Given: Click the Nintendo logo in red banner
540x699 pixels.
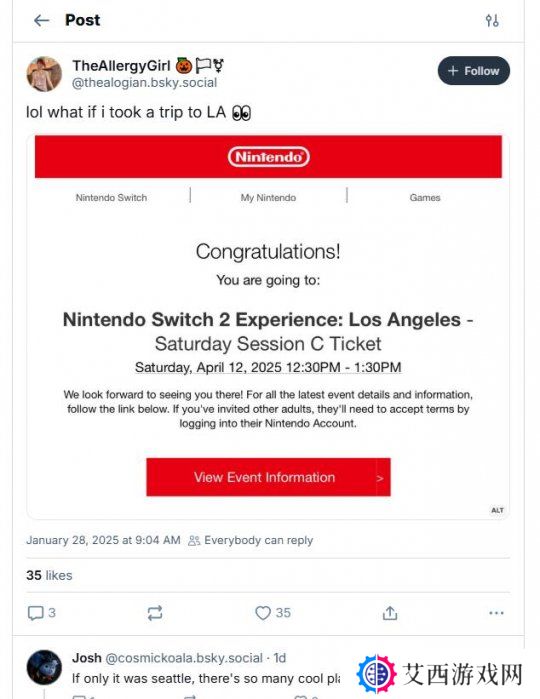Looking at the screenshot, I should [x=268, y=157].
